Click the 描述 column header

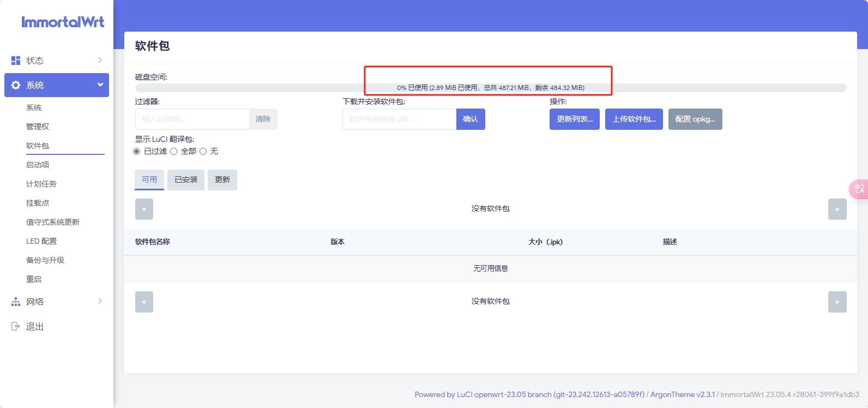pos(670,242)
